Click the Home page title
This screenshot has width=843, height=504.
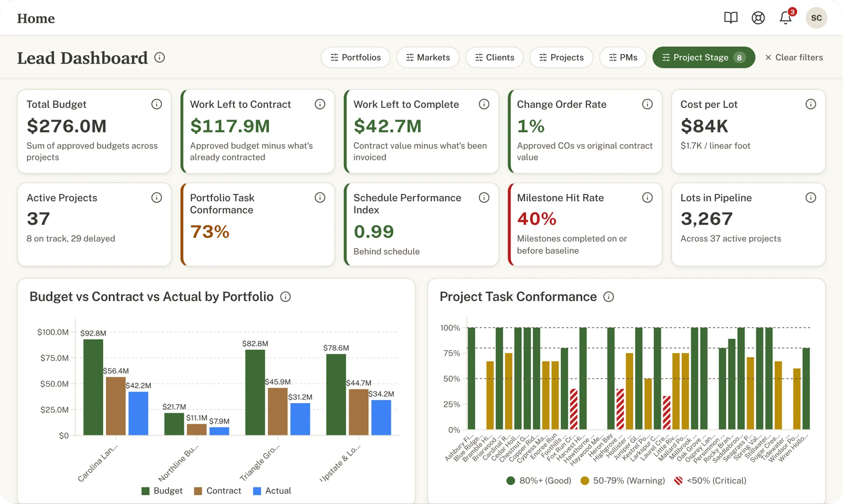tap(36, 18)
